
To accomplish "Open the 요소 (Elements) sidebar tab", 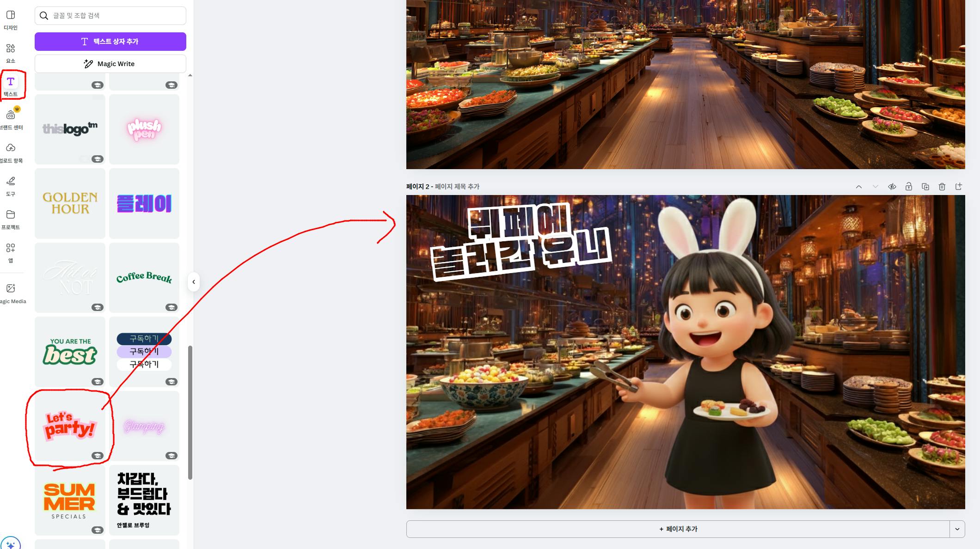I will click(x=11, y=54).
